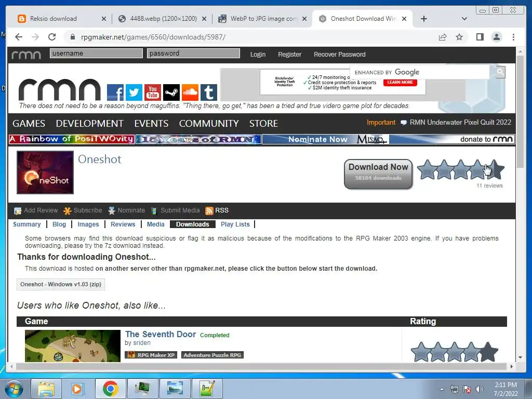Click the 11 reviews link
532x399 pixels.
click(x=489, y=185)
